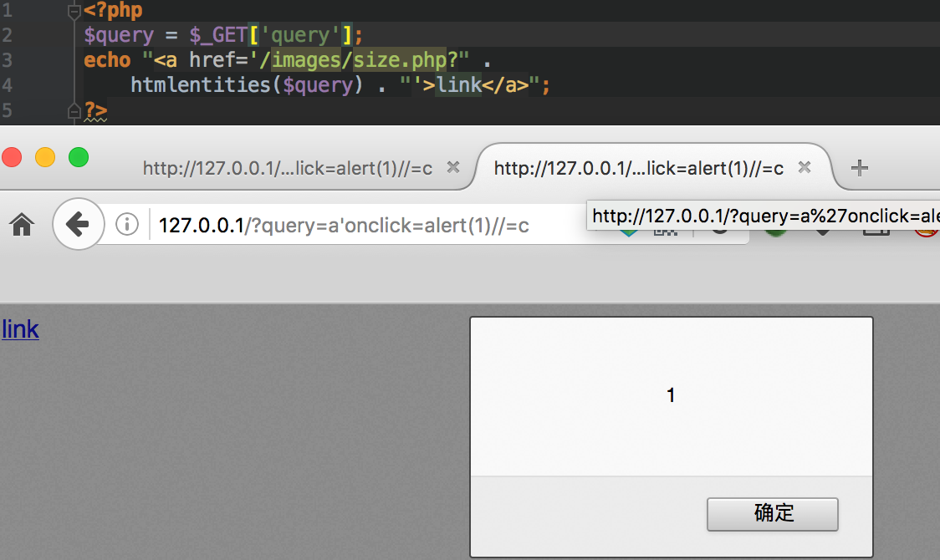
Task: Open the site information icon in address bar
Action: [127, 225]
